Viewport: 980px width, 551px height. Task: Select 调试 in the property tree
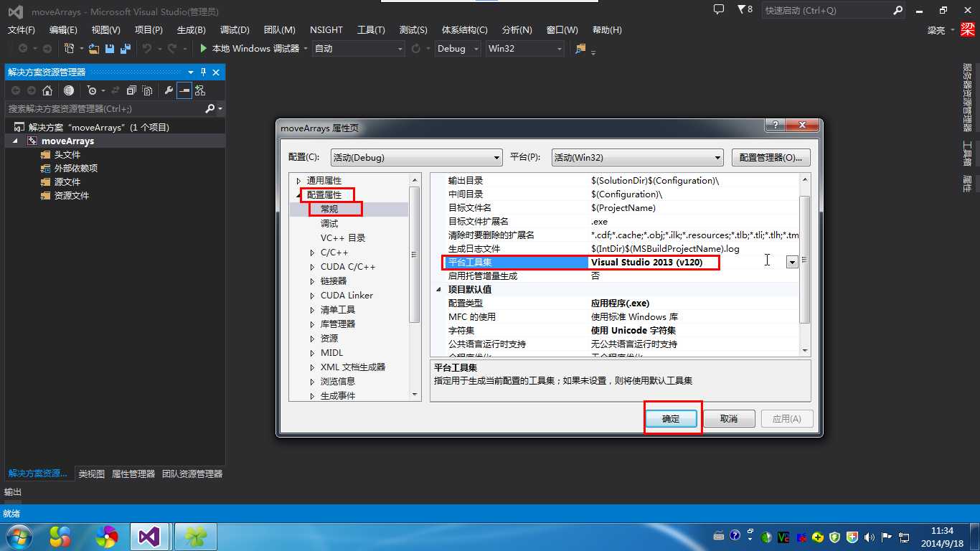click(x=329, y=223)
